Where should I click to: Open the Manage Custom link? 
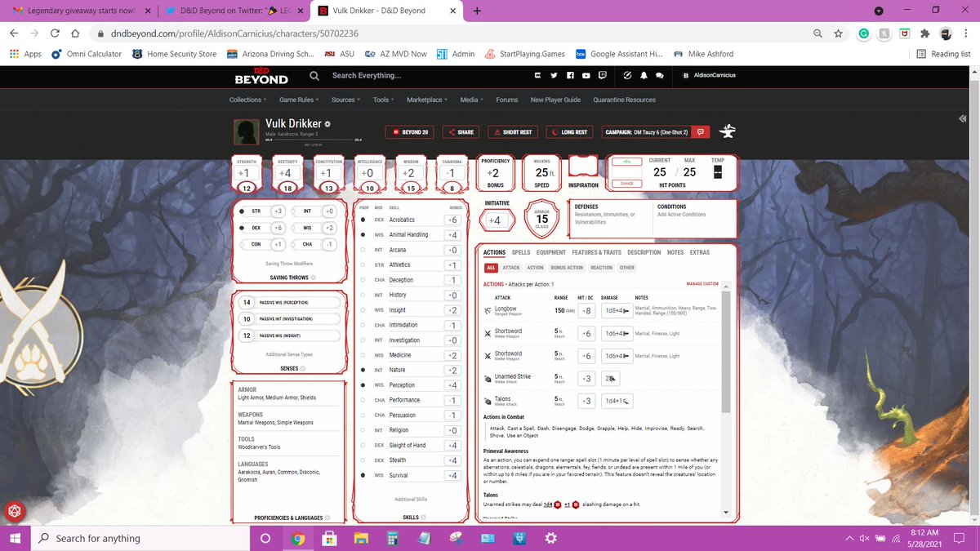(702, 284)
